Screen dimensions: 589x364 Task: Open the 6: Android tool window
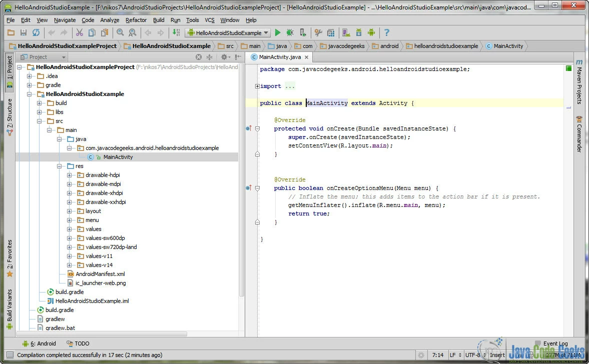point(39,343)
